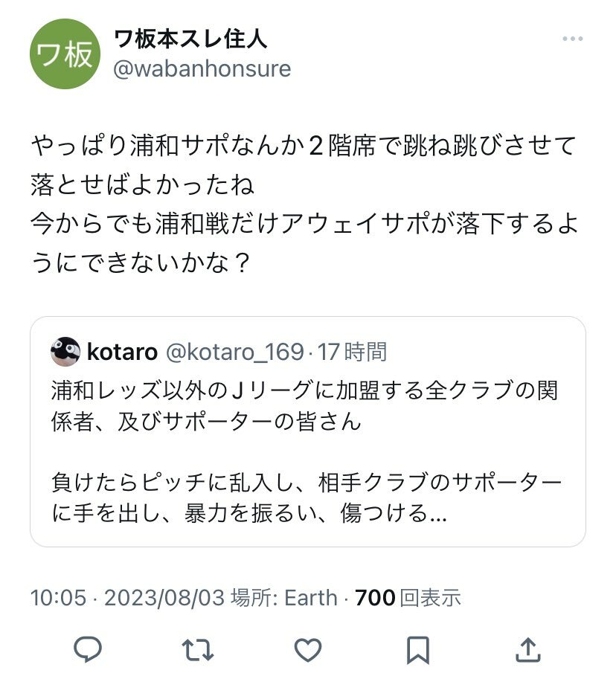This screenshot has height=676, width=616.
Task: Click the green ワ板 profile avatar
Action: 65,54
